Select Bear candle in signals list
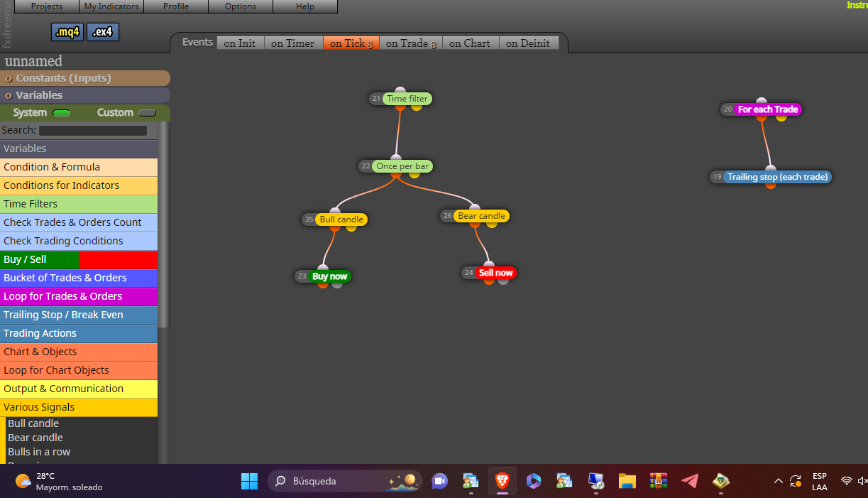868x498 pixels. [35, 438]
